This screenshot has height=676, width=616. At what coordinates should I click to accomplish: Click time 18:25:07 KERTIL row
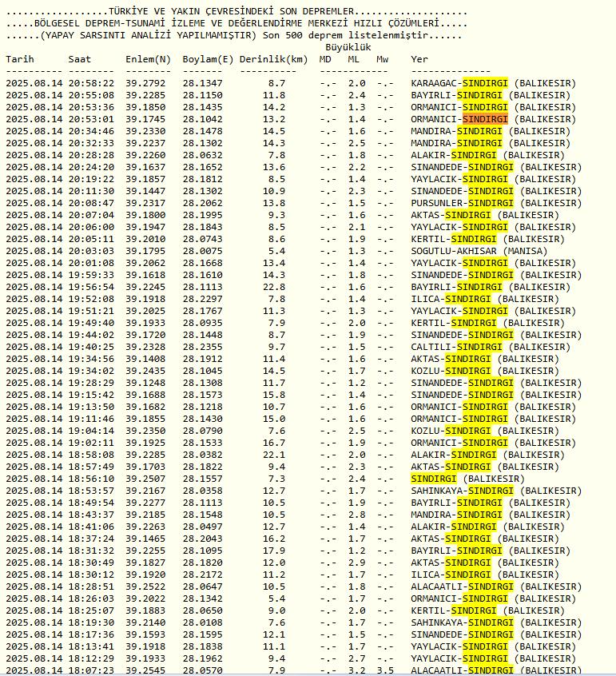click(91, 610)
